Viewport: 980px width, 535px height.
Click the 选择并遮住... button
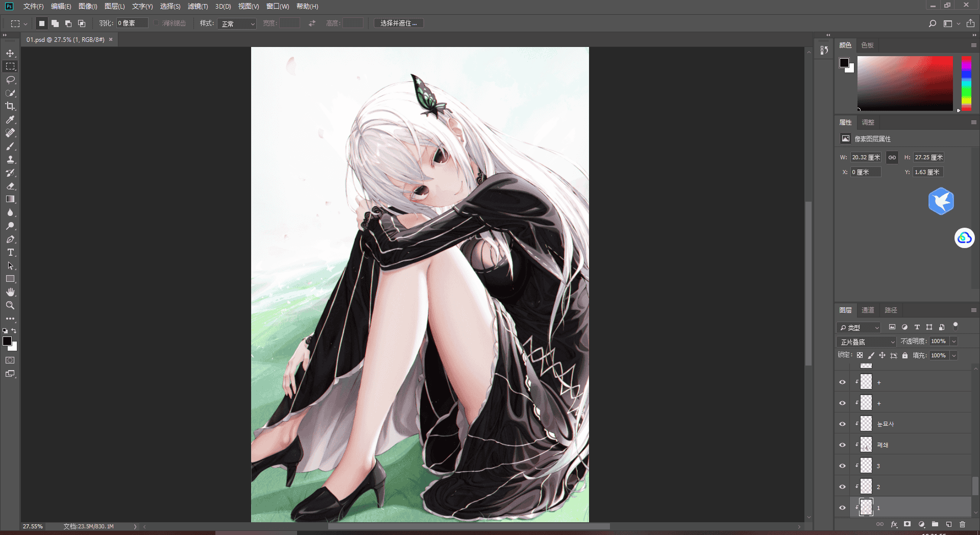coord(399,23)
